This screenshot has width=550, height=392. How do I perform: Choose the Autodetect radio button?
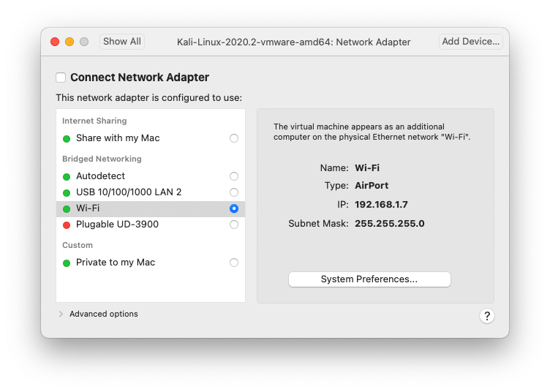pos(234,176)
